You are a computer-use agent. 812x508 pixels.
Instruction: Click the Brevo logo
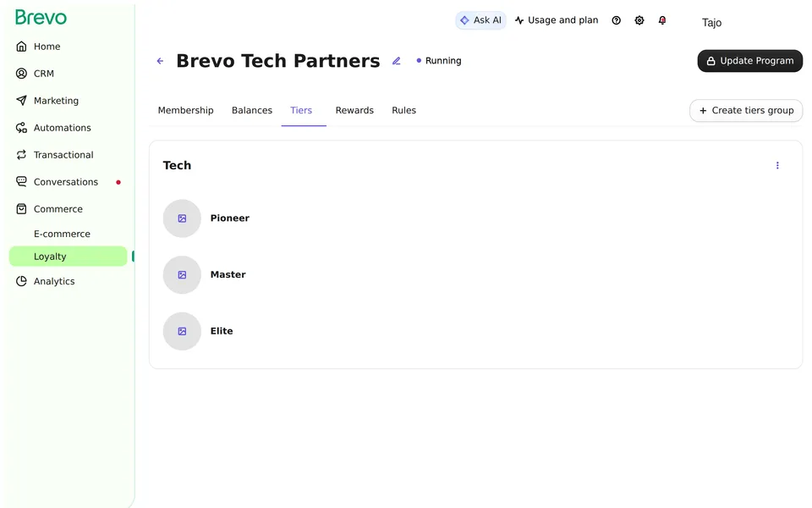[41, 18]
